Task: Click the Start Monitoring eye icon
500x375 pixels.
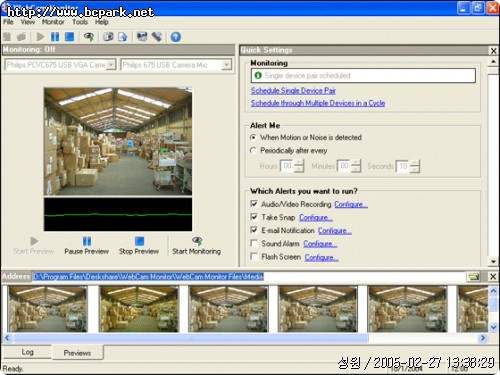Action: 197,241
